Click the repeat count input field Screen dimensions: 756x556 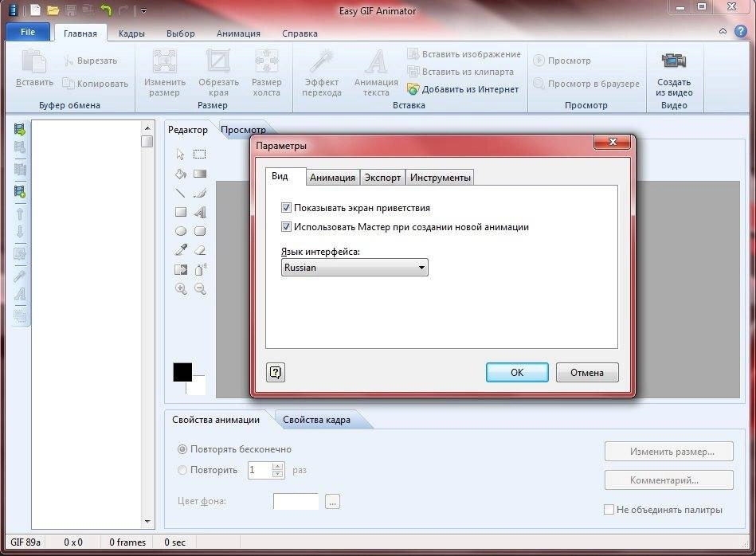(x=260, y=470)
